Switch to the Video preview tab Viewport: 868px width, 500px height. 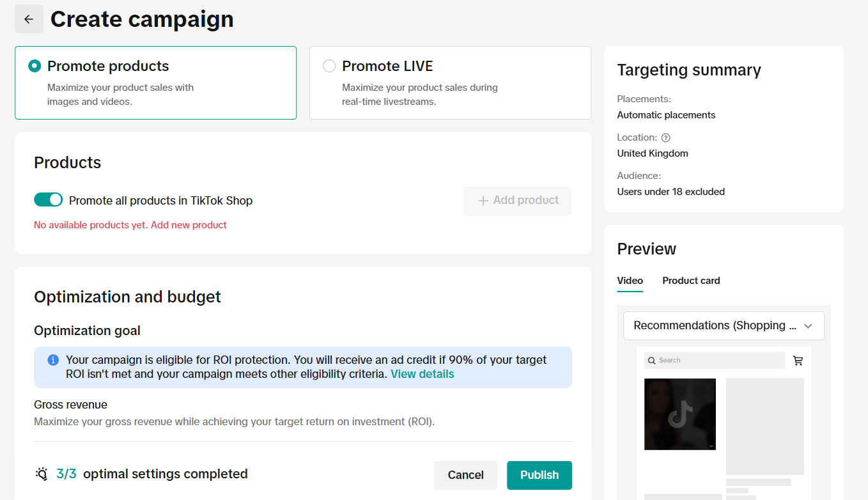630,281
